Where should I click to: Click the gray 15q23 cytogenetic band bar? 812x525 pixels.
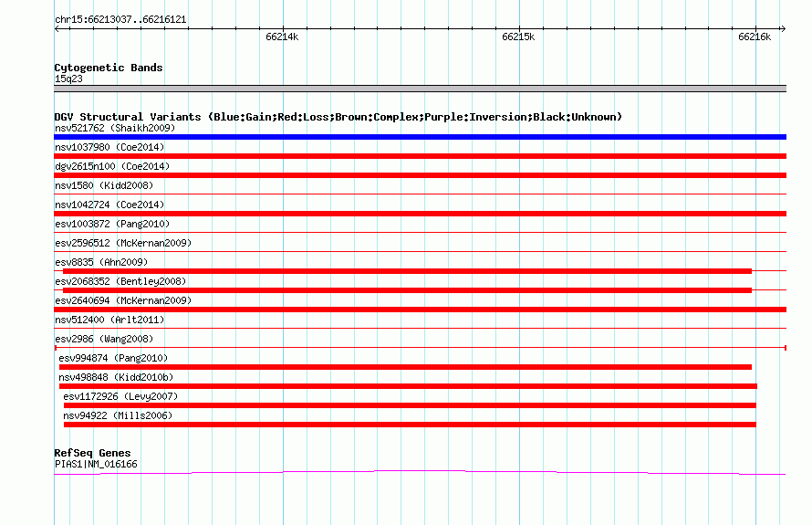420,89
